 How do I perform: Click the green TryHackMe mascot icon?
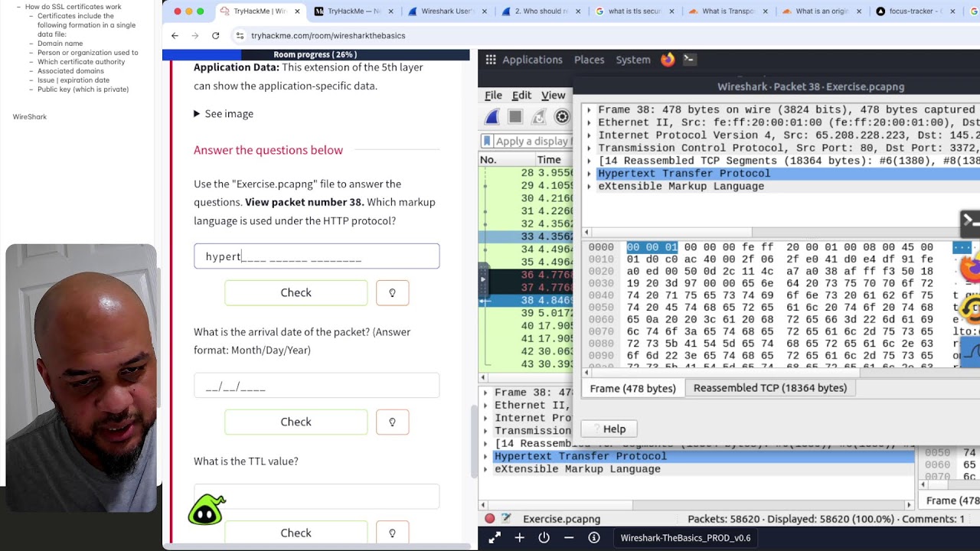(x=207, y=510)
